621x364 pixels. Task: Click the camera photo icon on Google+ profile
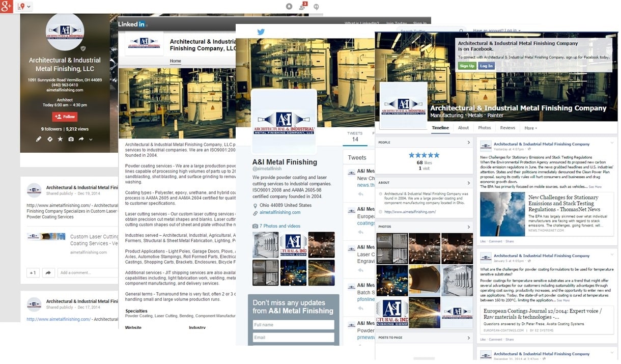pyautogui.click(x=71, y=139)
